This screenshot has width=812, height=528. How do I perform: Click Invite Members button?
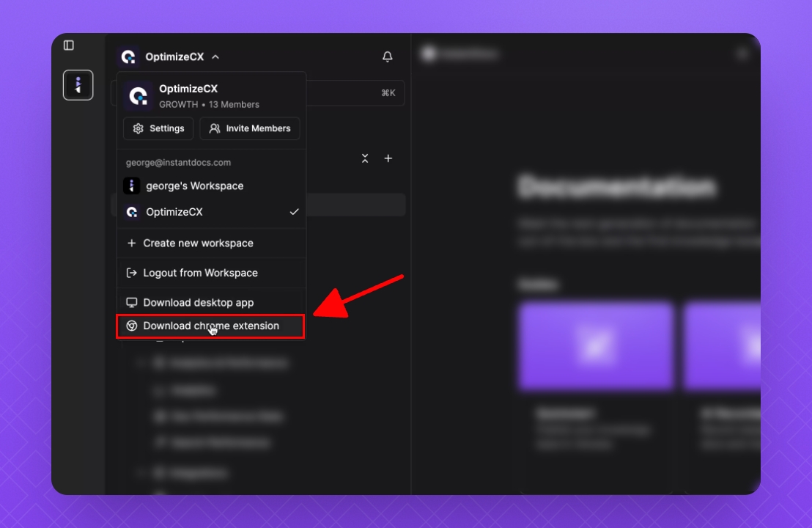pyautogui.click(x=250, y=128)
